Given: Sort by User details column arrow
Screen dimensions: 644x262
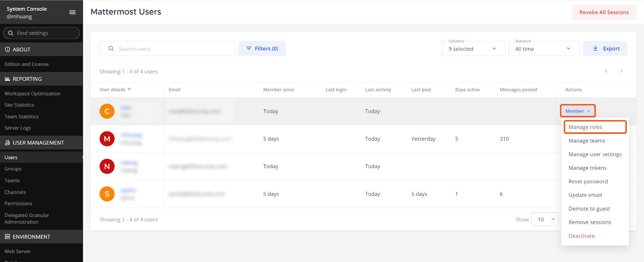Looking at the screenshot, I should tap(129, 89).
